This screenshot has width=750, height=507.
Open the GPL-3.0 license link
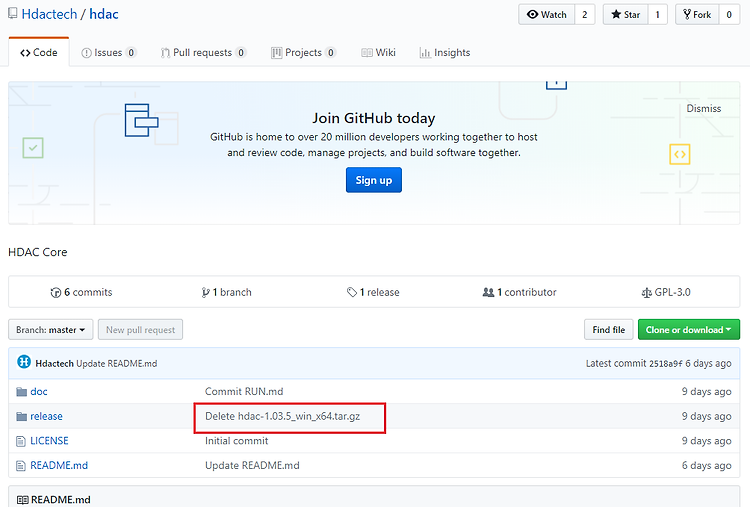click(666, 292)
